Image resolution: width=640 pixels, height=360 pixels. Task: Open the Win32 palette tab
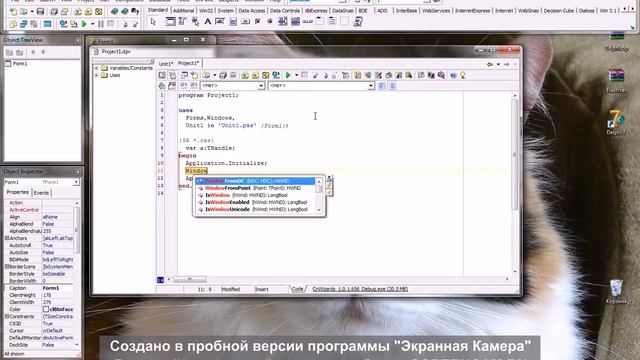coord(206,11)
